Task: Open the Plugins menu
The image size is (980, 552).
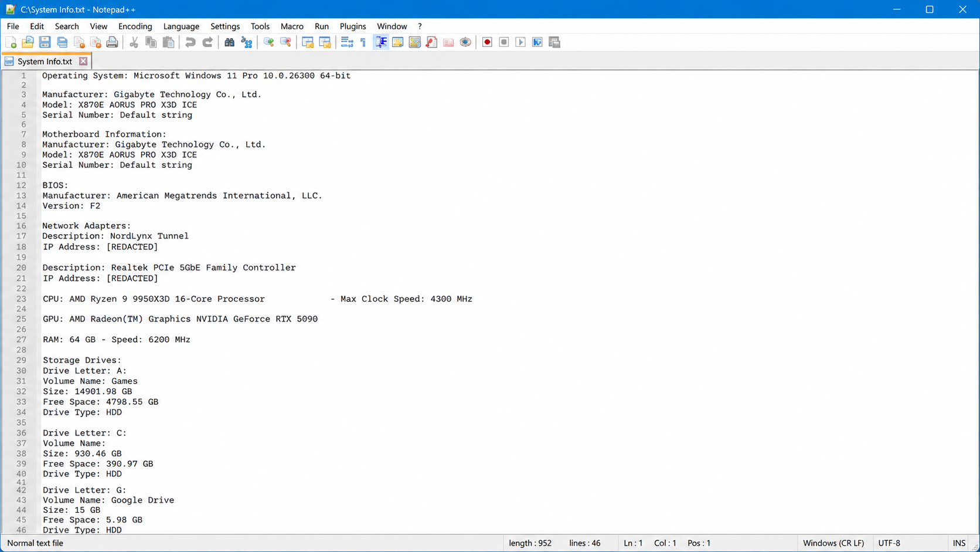Action: click(353, 26)
